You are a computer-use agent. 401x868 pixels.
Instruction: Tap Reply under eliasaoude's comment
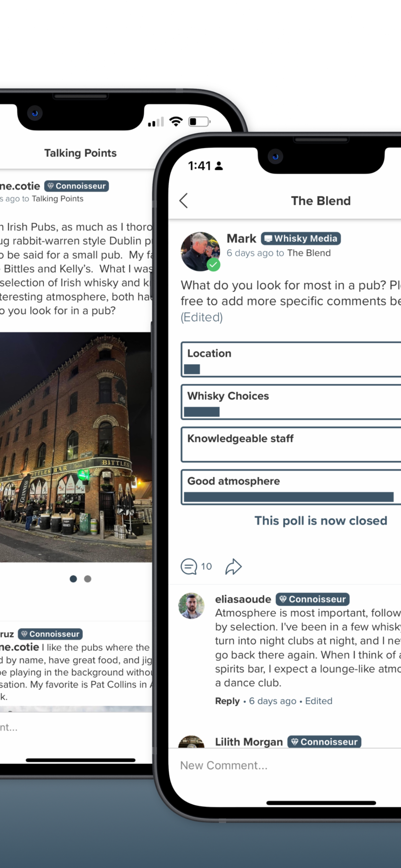click(227, 701)
